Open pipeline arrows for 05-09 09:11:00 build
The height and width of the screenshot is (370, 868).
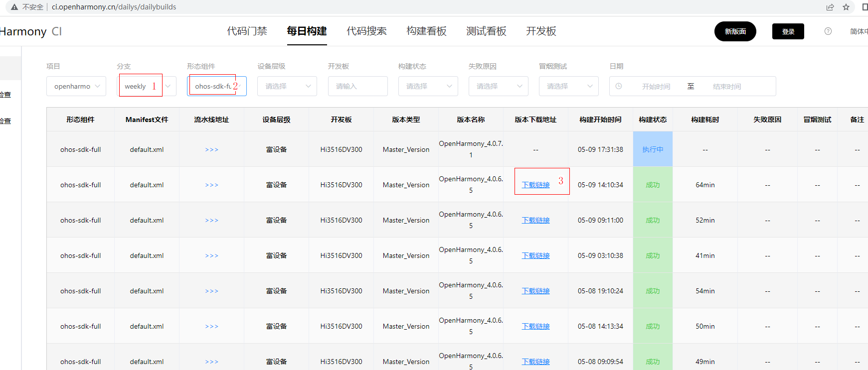211,220
